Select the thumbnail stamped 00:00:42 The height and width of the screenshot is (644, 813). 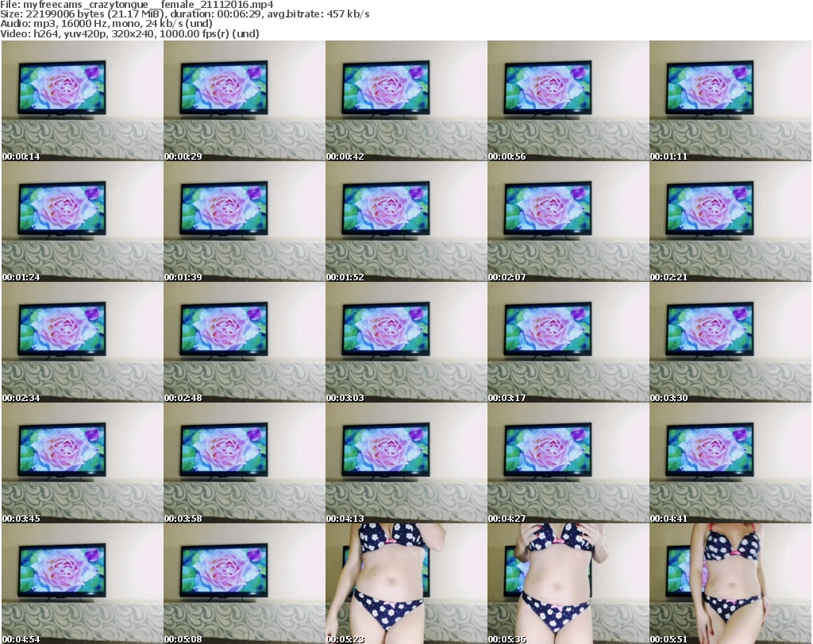tap(406, 101)
